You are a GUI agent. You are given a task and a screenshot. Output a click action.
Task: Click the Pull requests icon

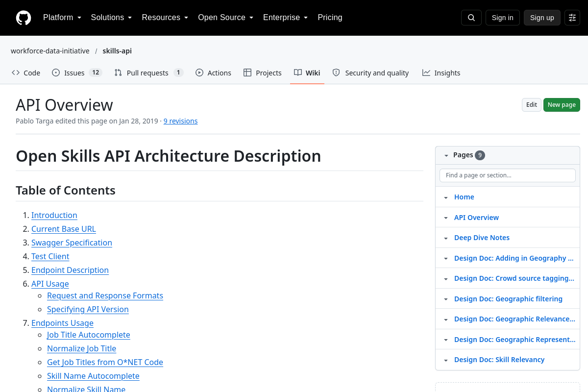click(118, 73)
